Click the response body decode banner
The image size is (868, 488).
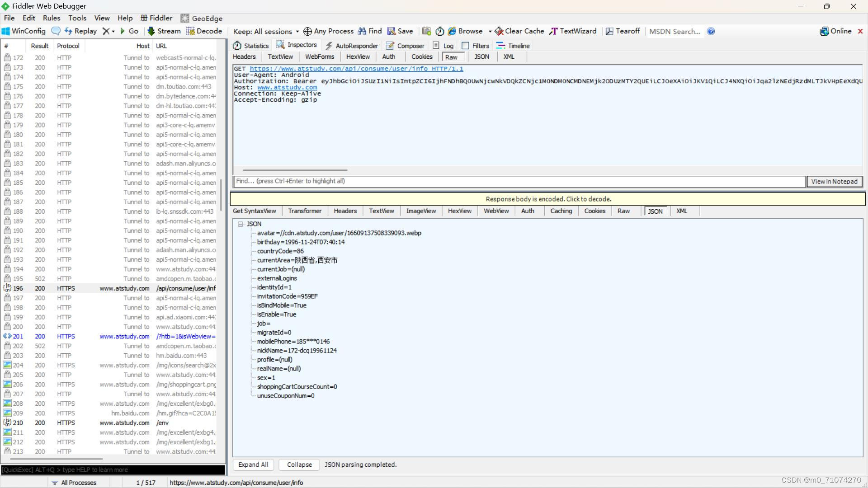tap(548, 199)
